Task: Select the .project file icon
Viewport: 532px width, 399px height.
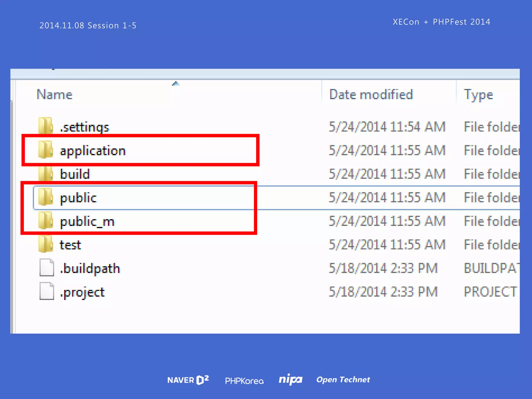Action: pos(47,291)
